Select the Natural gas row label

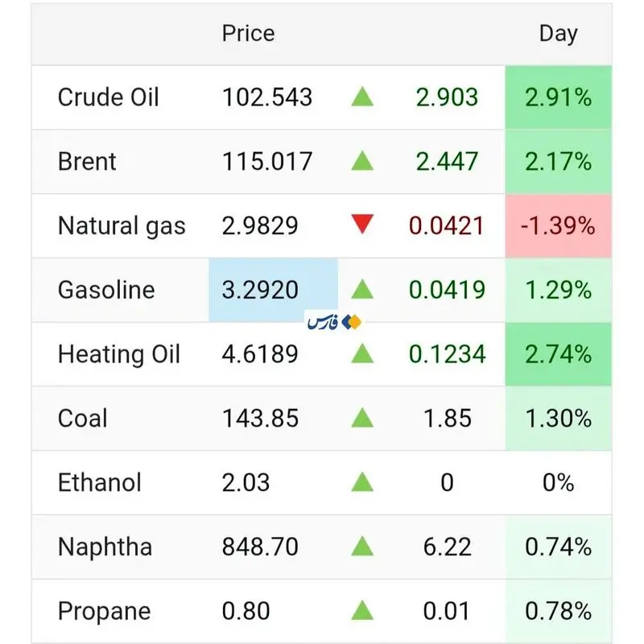click(x=122, y=225)
